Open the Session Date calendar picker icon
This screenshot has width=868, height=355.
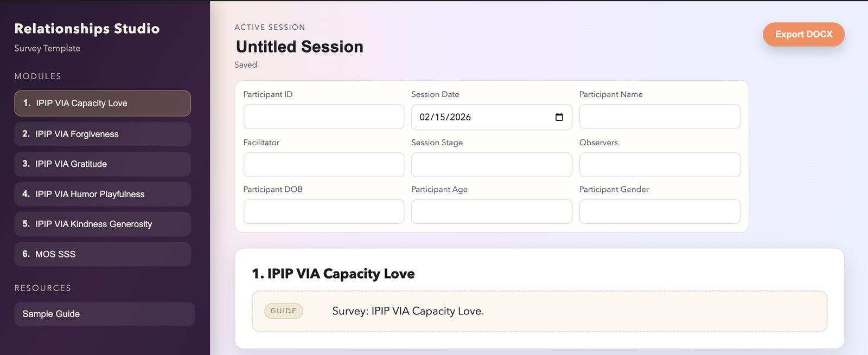click(x=559, y=117)
